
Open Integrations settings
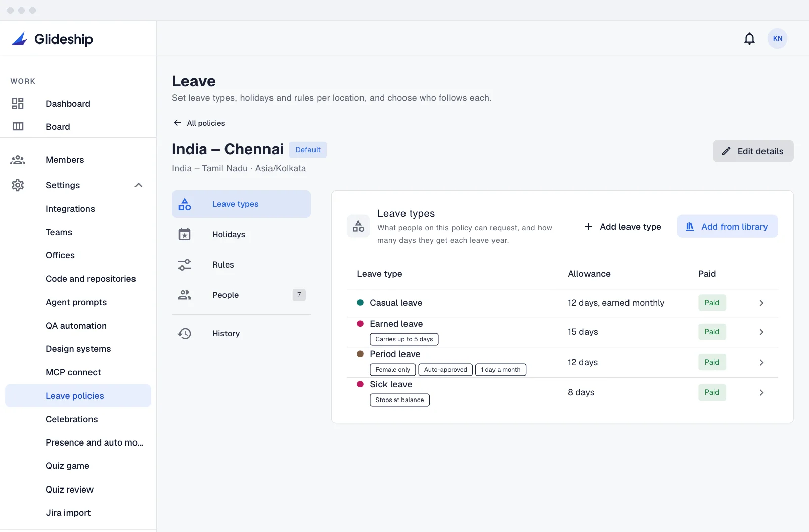click(78, 209)
